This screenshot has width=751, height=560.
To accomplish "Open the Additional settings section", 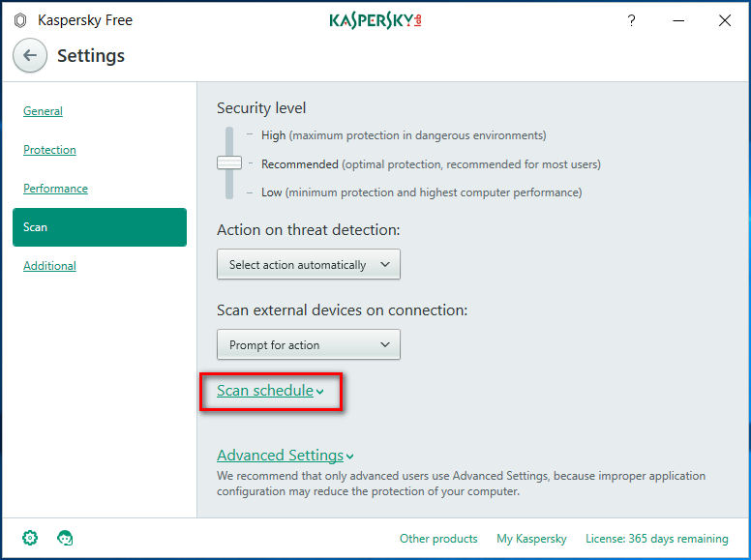I will pos(49,266).
